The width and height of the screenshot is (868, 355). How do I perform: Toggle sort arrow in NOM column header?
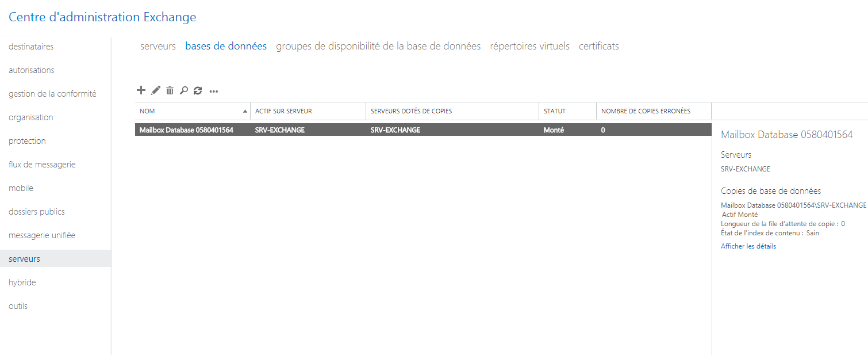[245, 111]
